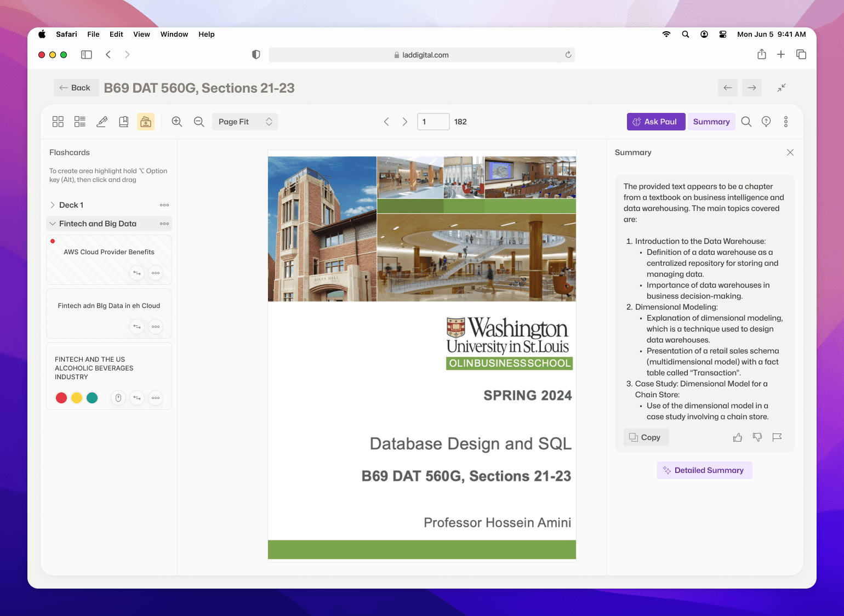Open the View menu
Screen dimensions: 844x616
141,34
